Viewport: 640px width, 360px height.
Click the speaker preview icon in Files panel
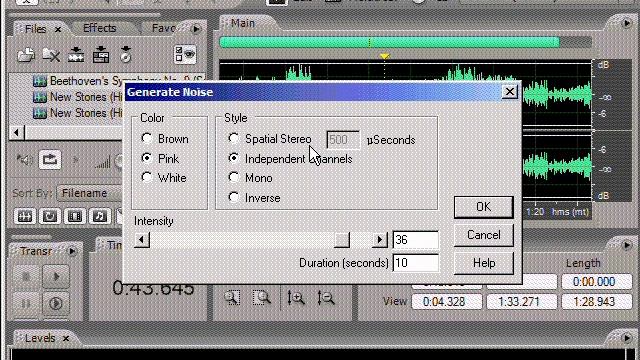tap(24, 160)
